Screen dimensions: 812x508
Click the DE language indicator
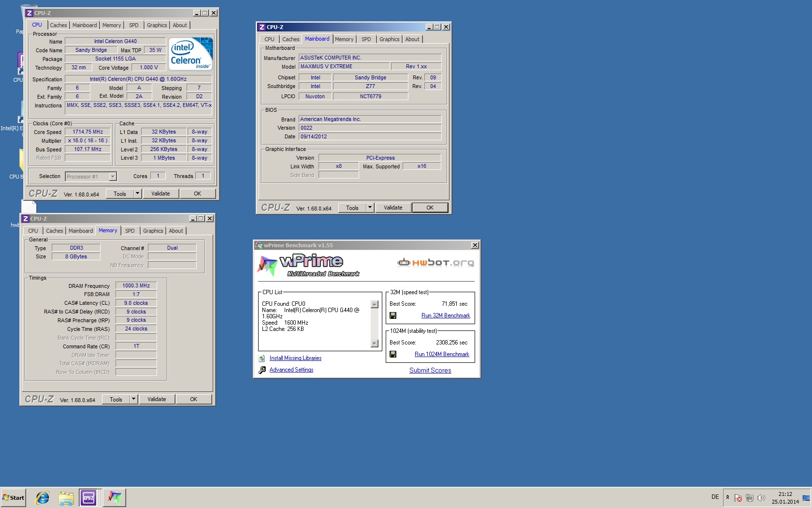tap(715, 497)
